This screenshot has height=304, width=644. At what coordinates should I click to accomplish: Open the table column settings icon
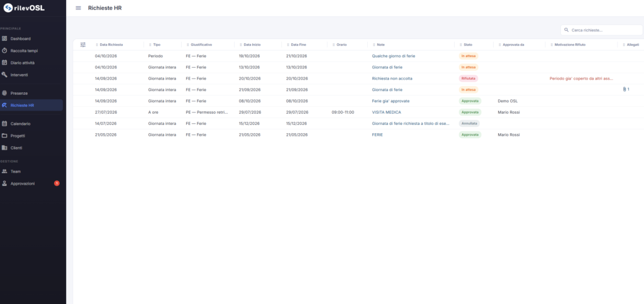tap(83, 45)
